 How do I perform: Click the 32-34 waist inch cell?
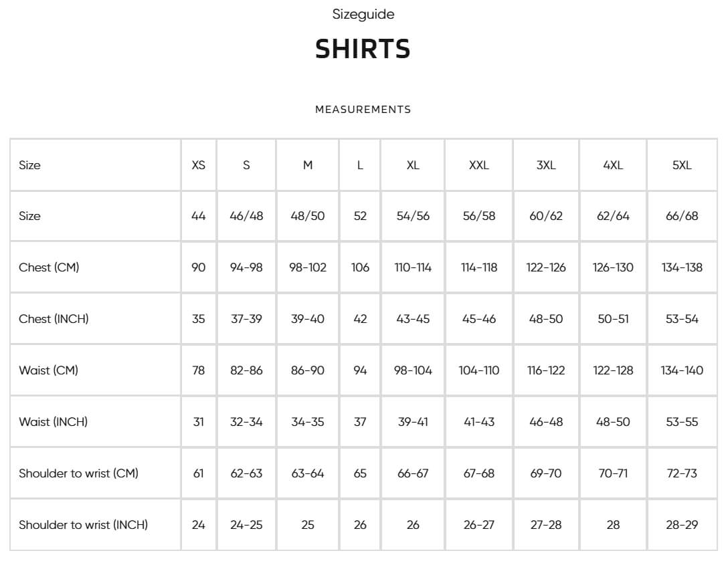[246, 423]
